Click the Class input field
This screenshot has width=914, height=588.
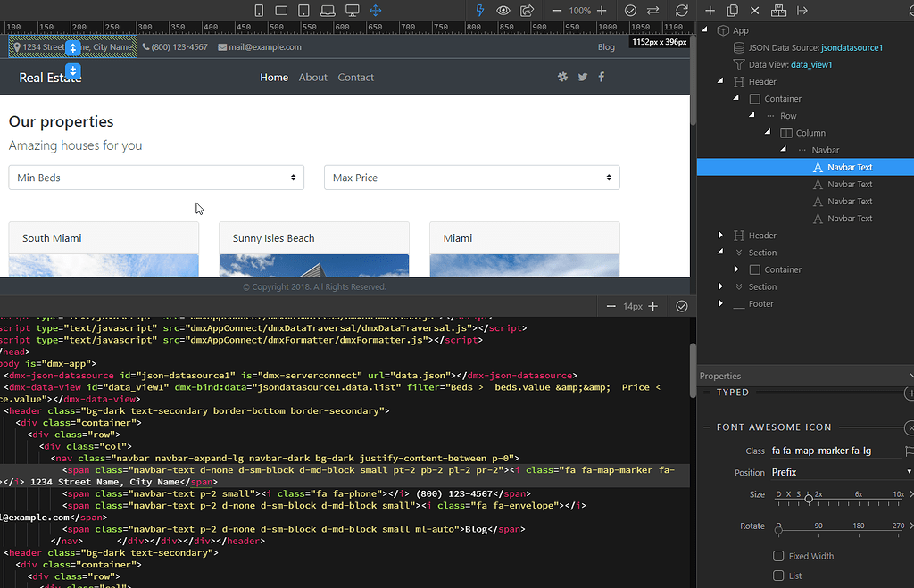(x=835, y=451)
